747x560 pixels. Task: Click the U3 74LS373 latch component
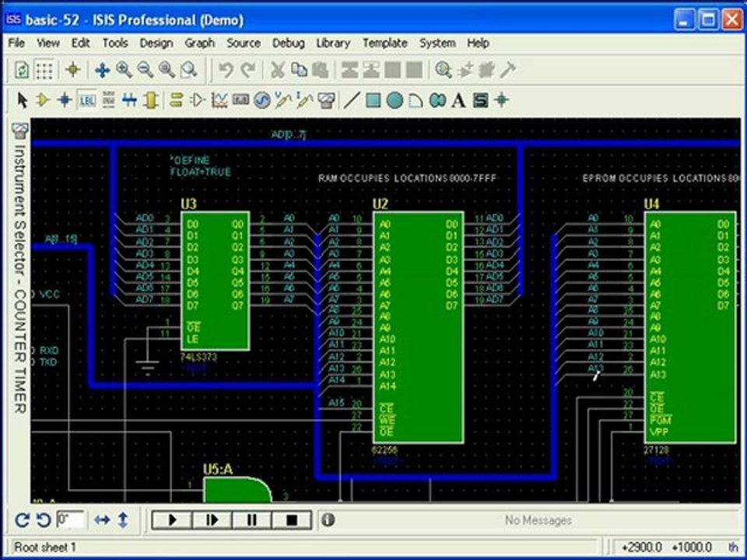click(215, 281)
